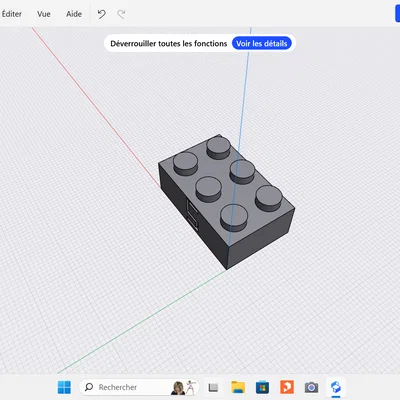Click the blue button at top-right edge
The height and width of the screenshot is (400, 400).
397,14
